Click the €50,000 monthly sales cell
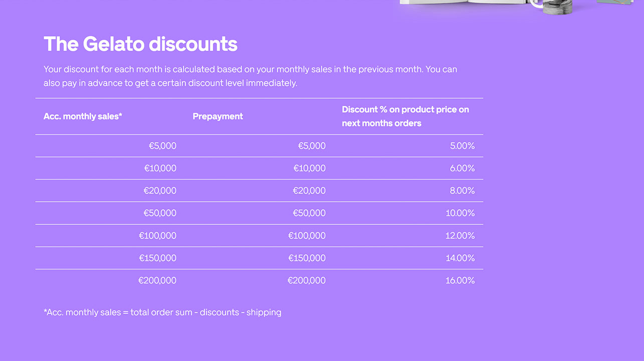Image resolution: width=644 pixels, height=361 pixels. pyautogui.click(x=160, y=213)
